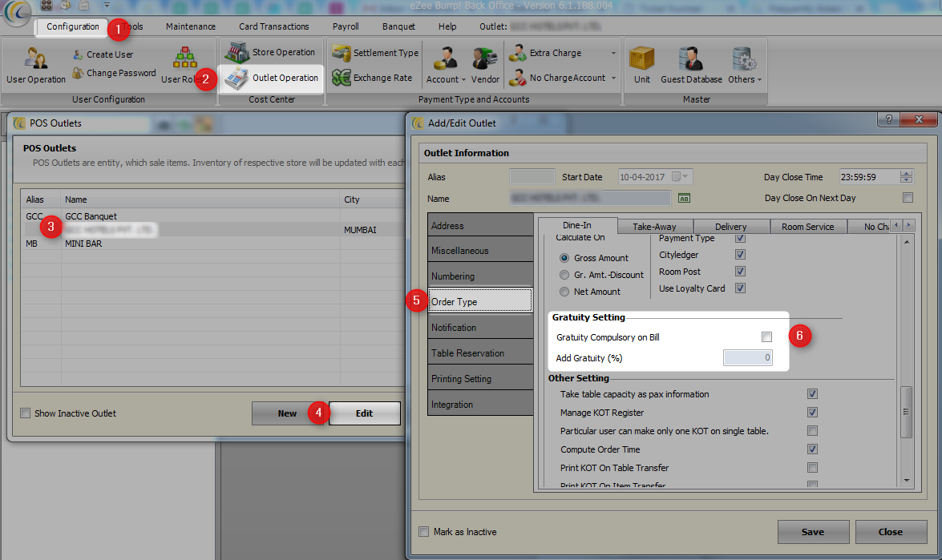Switch to Take-Away tab
Screen dimensions: 942x560
654,226
